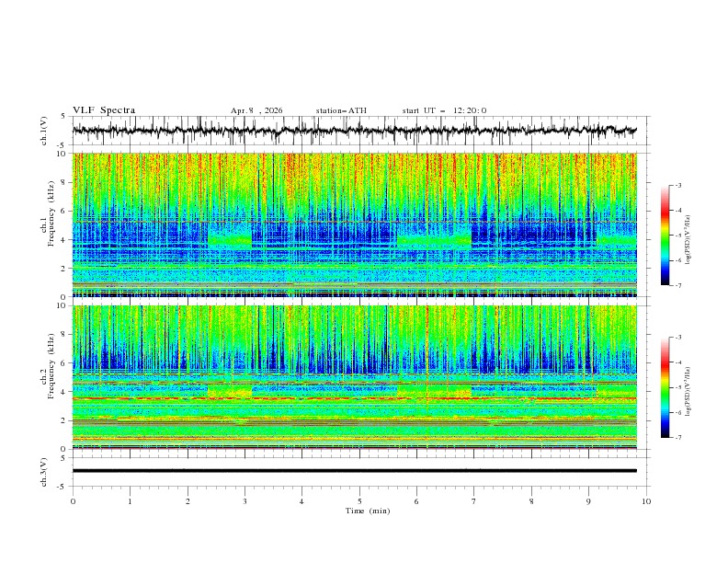Click the "-7" tick on lower color bar

pos(678,438)
